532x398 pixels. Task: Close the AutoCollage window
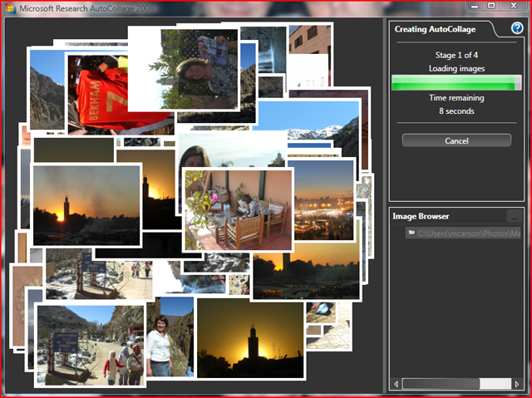(514, 6)
